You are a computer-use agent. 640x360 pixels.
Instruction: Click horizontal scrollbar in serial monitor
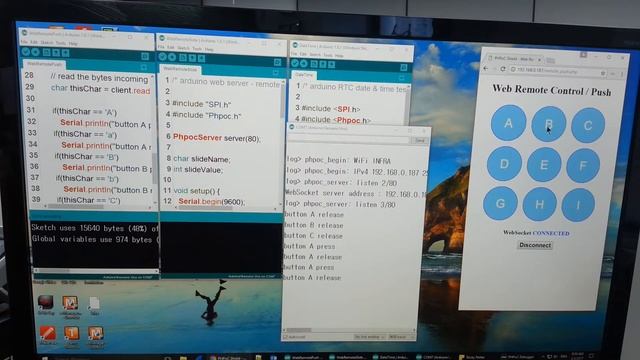click(x=349, y=330)
